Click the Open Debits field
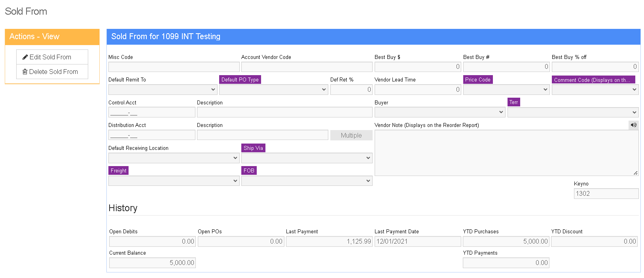The height and width of the screenshot is (278, 644). click(152, 242)
